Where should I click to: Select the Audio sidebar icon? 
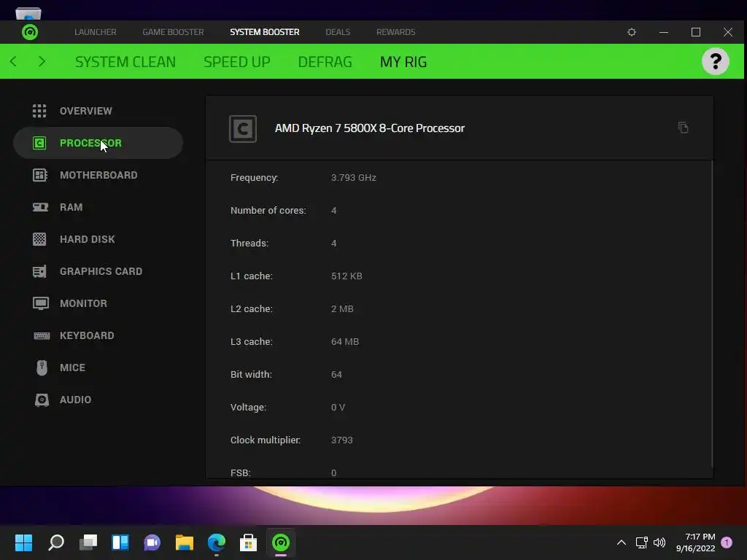(42, 400)
